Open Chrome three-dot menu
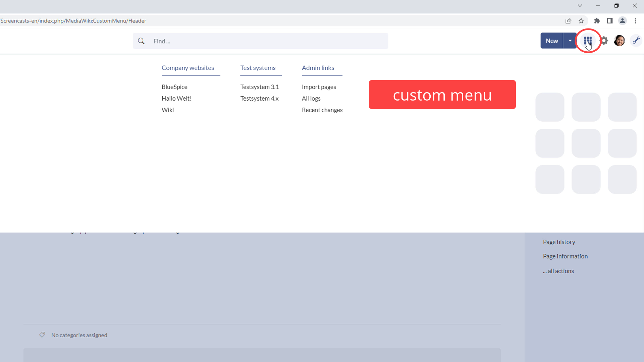 635,21
